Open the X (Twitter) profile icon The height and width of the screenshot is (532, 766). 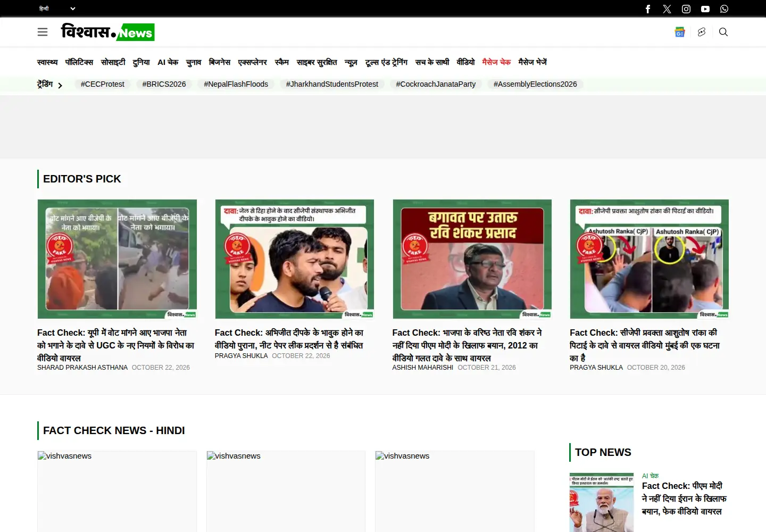tap(667, 9)
